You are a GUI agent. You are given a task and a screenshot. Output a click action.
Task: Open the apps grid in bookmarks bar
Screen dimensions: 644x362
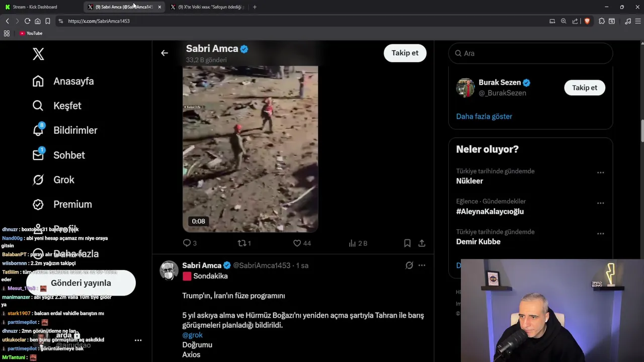[7, 33]
